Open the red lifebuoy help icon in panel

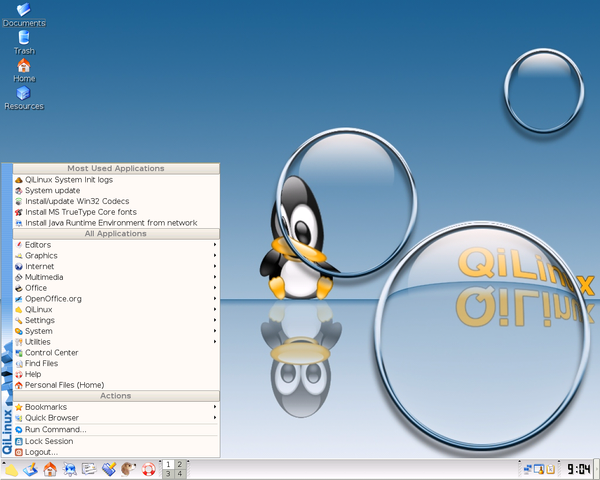tap(148, 469)
